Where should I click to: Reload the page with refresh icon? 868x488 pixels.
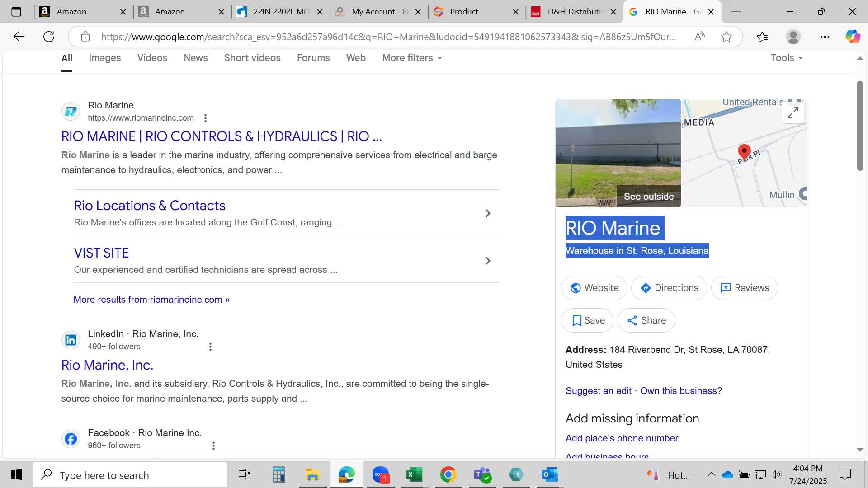coord(49,37)
